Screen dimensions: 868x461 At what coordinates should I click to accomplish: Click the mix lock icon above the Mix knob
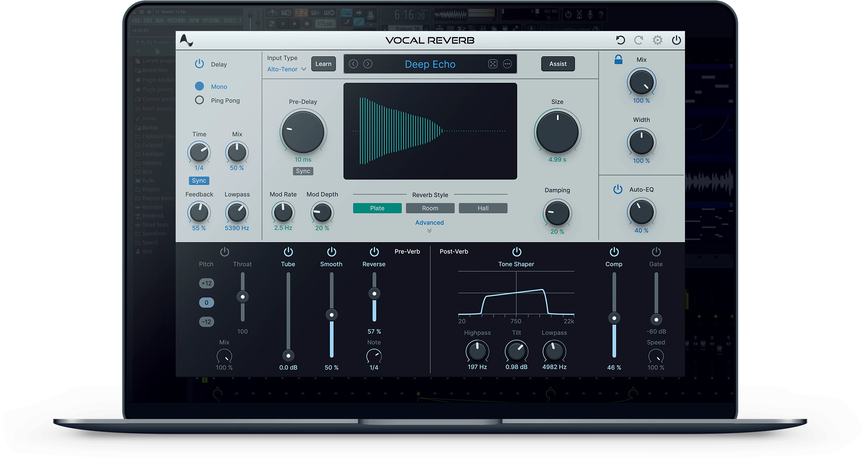point(618,59)
